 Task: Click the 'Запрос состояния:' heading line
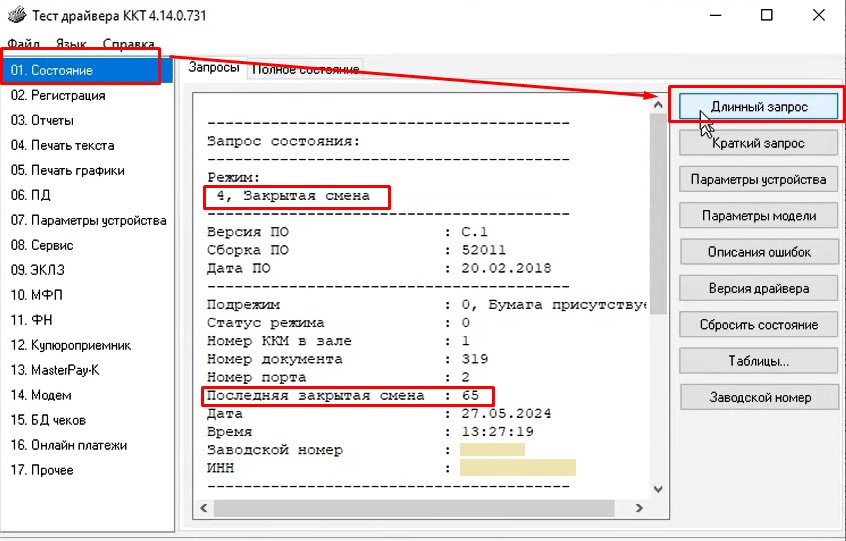(284, 142)
